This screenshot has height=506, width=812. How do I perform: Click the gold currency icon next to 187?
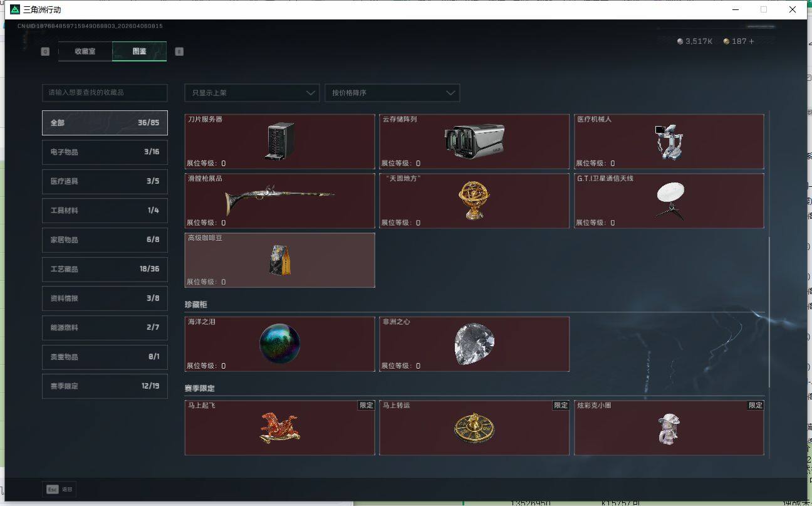tap(726, 41)
